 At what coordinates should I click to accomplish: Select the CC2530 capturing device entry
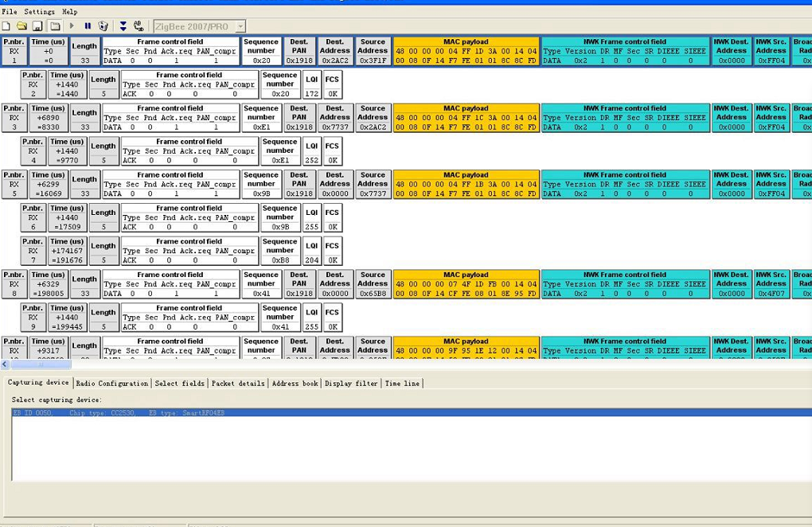click(159, 412)
